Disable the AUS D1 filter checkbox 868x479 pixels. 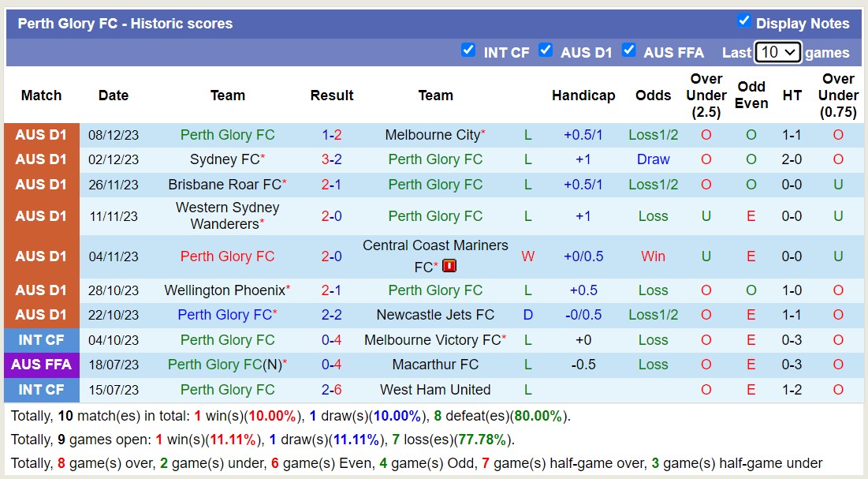coord(546,50)
